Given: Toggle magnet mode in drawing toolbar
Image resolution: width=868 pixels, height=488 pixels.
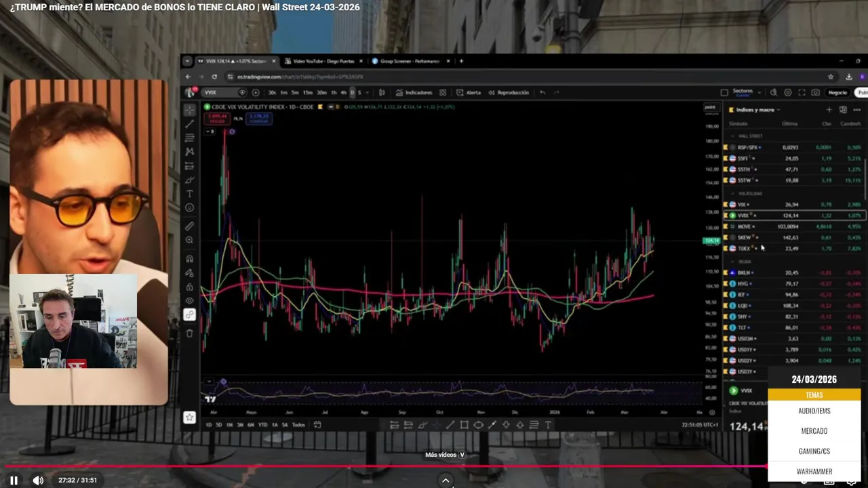Looking at the screenshot, I should coord(189,258).
